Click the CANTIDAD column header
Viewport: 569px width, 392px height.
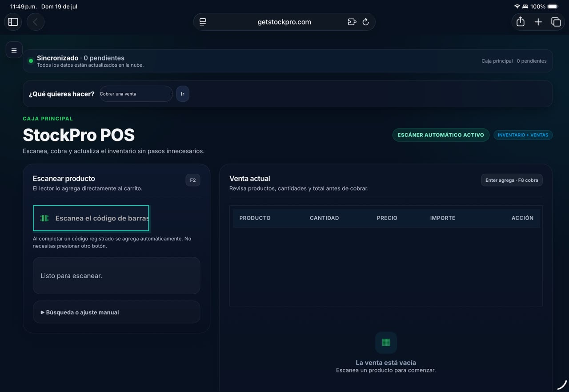coord(324,218)
